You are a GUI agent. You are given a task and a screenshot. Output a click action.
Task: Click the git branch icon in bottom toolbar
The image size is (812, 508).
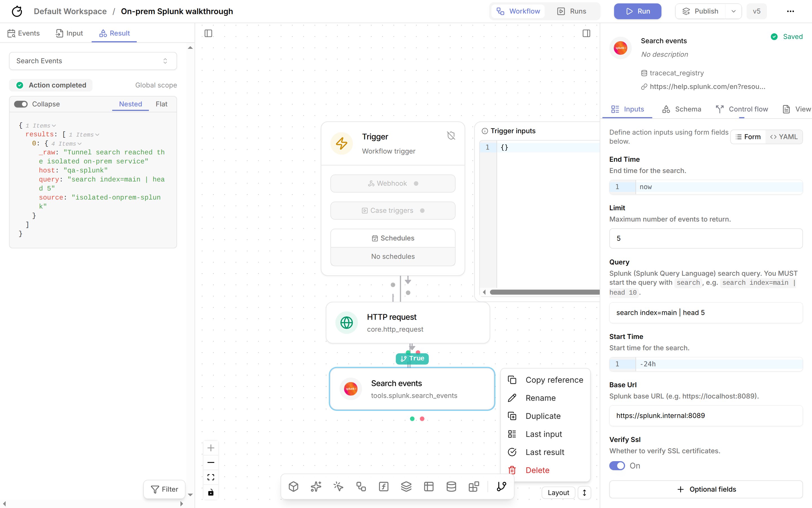[x=501, y=486]
